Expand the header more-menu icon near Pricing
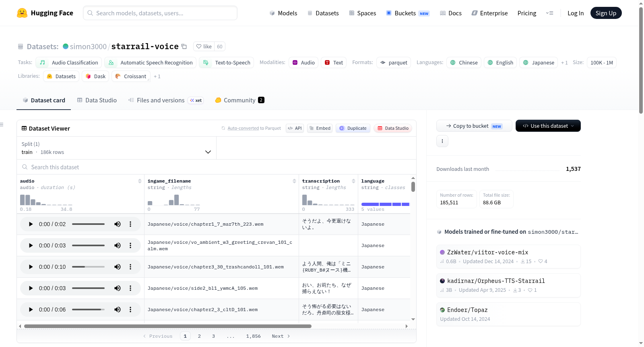The width and height of the screenshot is (644, 347). [549, 13]
